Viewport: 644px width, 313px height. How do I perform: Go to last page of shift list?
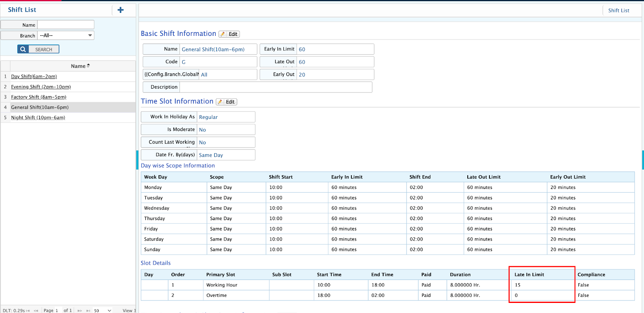(88, 311)
